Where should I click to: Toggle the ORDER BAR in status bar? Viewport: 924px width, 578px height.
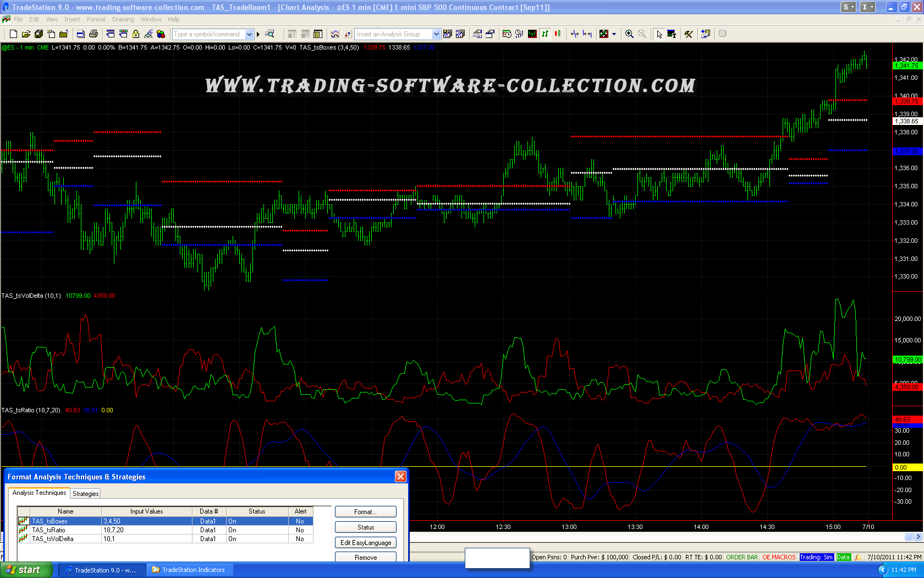[741, 557]
